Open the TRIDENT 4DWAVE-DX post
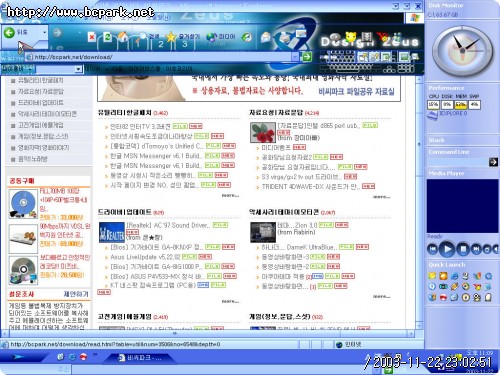This screenshot has width=500, height=375. (x=311, y=187)
